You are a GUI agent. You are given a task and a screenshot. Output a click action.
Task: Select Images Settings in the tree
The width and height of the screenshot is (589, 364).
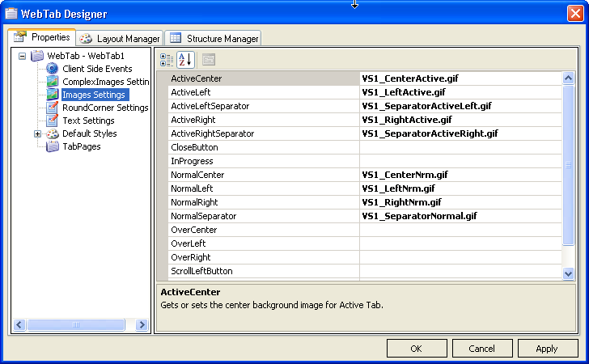point(94,95)
